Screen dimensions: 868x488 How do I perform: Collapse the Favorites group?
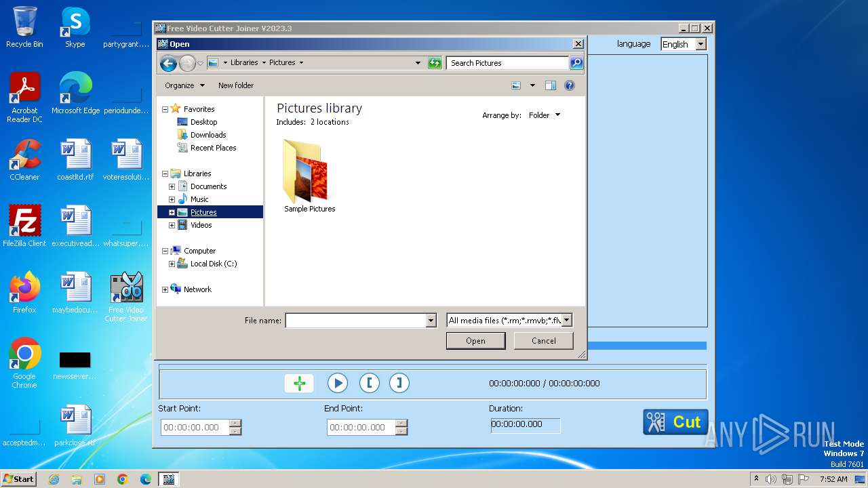pyautogui.click(x=165, y=109)
